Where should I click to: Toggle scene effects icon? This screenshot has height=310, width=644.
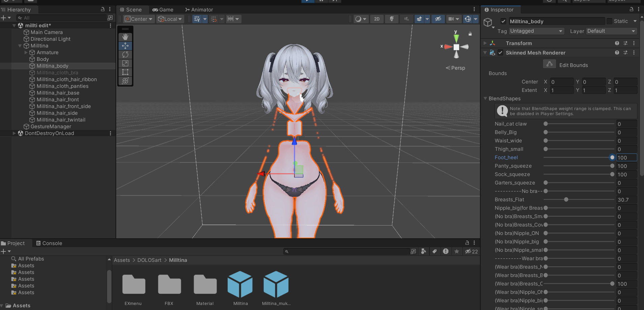coord(419,19)
